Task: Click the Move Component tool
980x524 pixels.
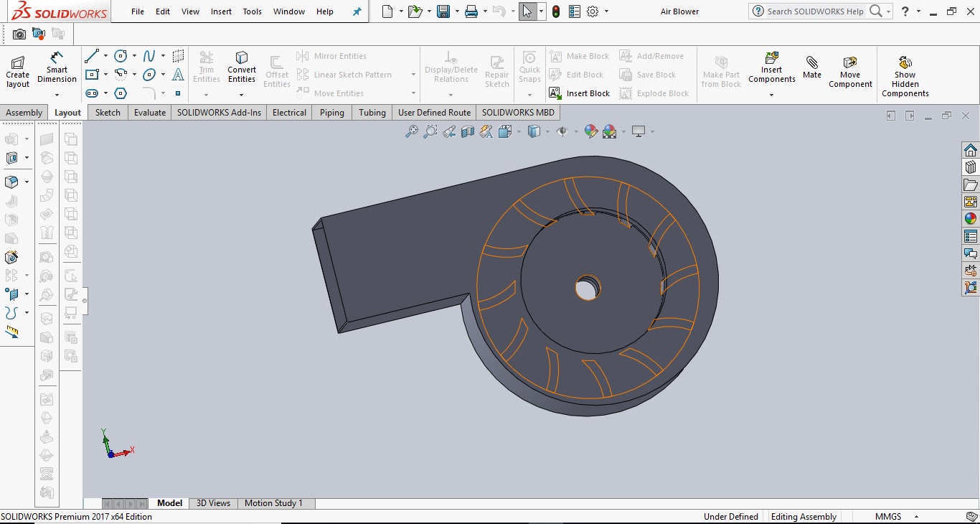Action: 850,71
